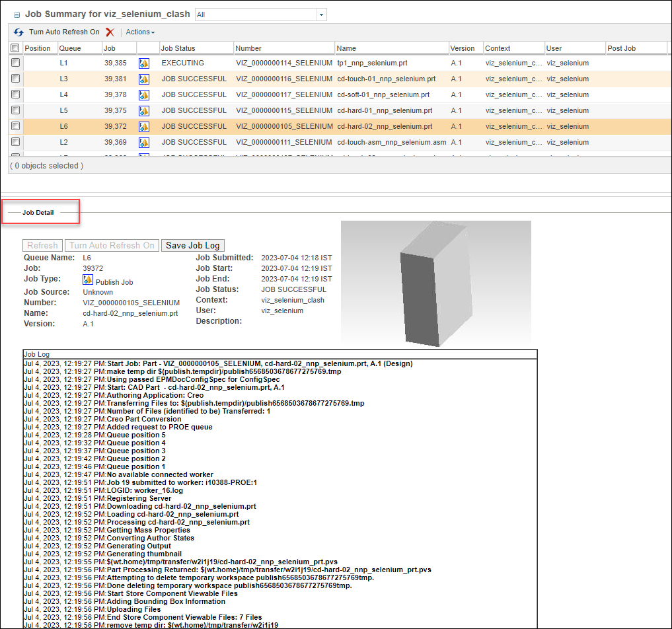Viewport: 672px width, 629px height.
Task: Click publish job icon for job 39,369
Action: tap(144, 143)
